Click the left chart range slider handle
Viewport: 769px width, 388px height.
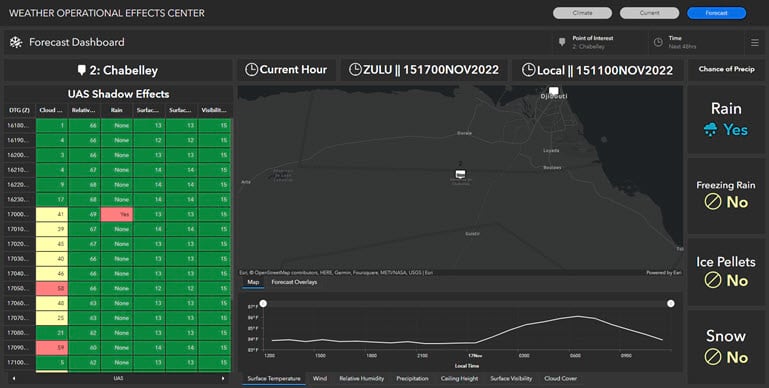click(263, 304)
